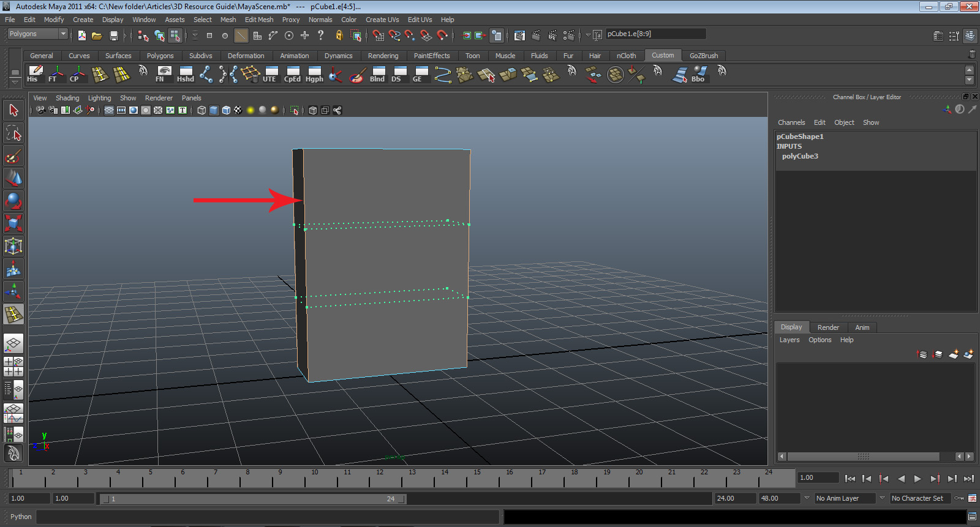The image size is (980, 527).
Task: Click the Move tool cone icon
Action: [13, 178]
